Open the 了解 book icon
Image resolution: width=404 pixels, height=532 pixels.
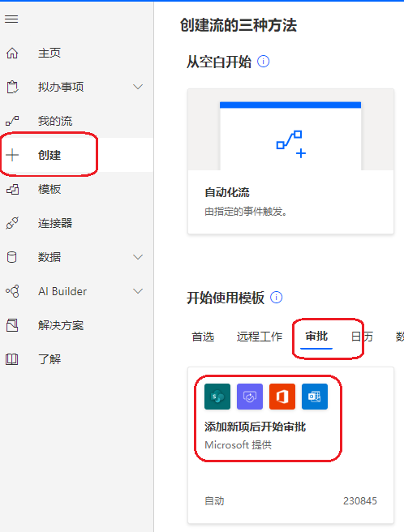point(12,359)
